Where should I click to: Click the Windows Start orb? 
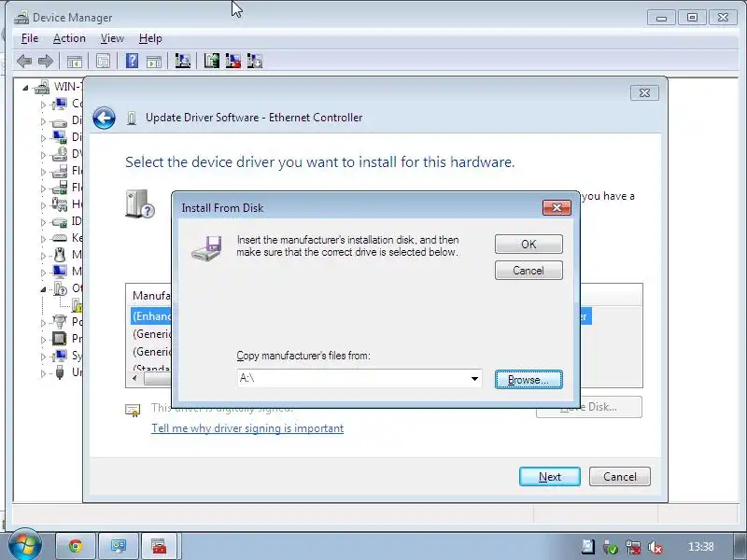click(x=24, y=544)
